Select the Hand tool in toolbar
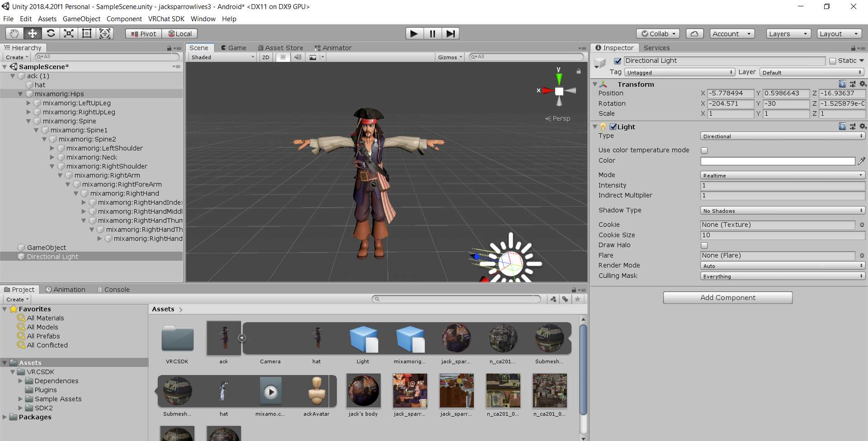This screenshot has width=868, height=441. (14, 33)
